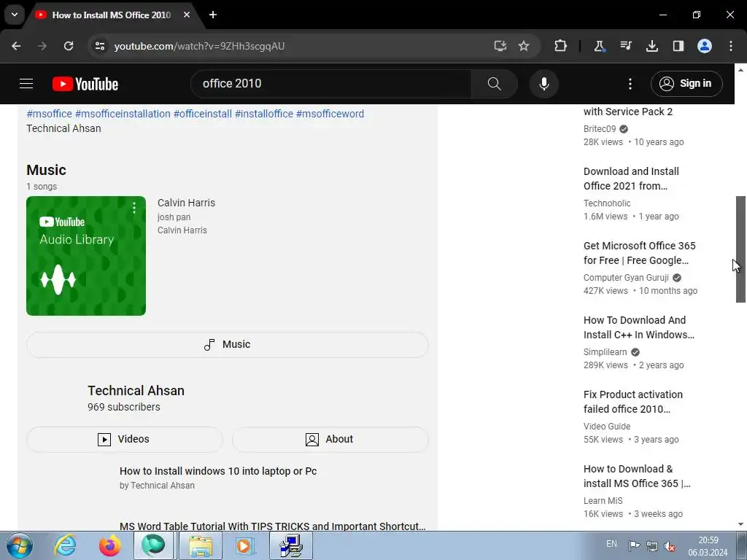
Task: Click the Simplilearn channel name
Action: tap(605, 351)
